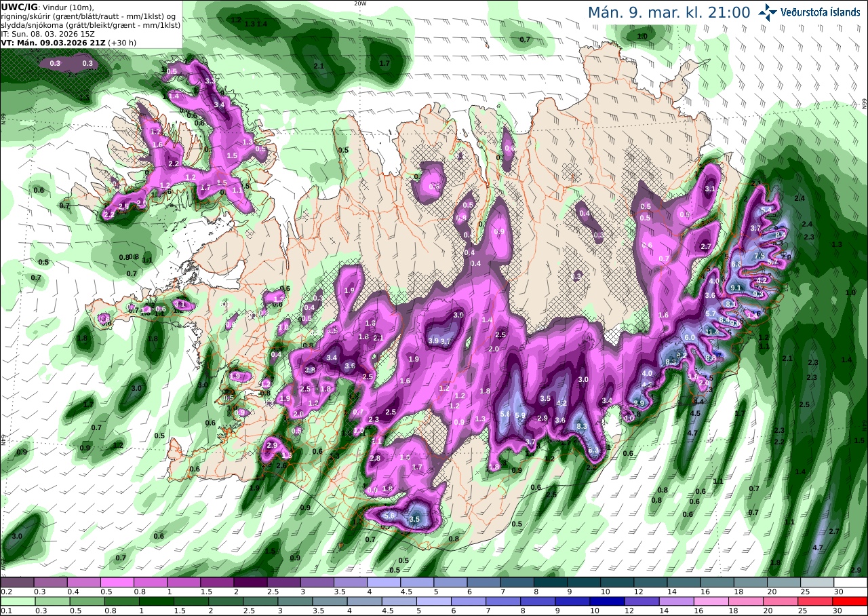868x616 pixels.
Task: Click the 'VT: Mán. 09.03.2026 21Z (+30 h)' line
Action: [x=68, y=42]
